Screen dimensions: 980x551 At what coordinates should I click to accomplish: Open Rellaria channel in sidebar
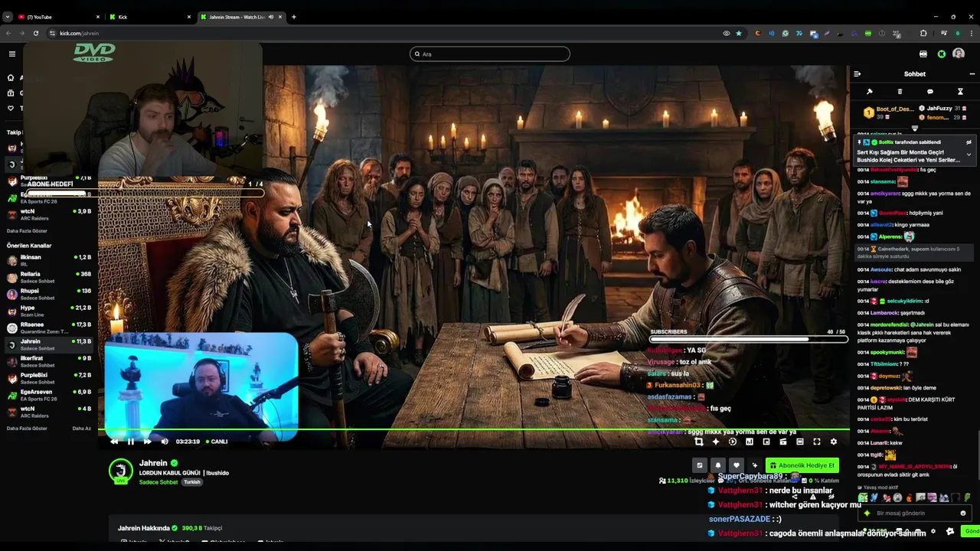tap(49, 277)
